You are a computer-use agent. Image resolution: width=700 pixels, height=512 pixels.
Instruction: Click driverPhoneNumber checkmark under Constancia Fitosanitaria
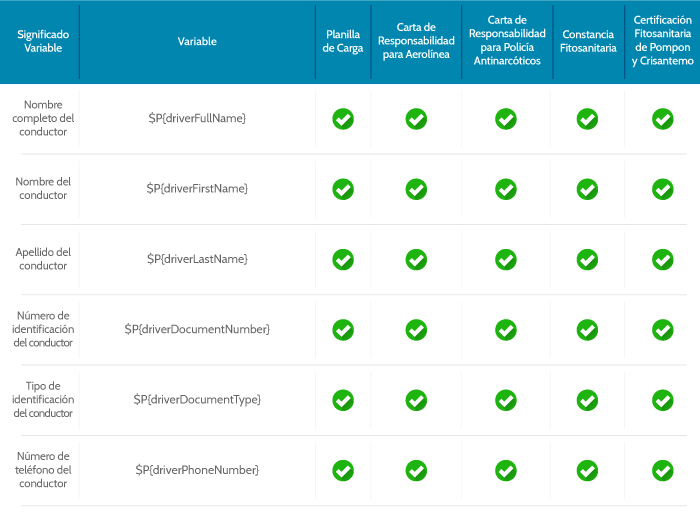click(587, 470)
